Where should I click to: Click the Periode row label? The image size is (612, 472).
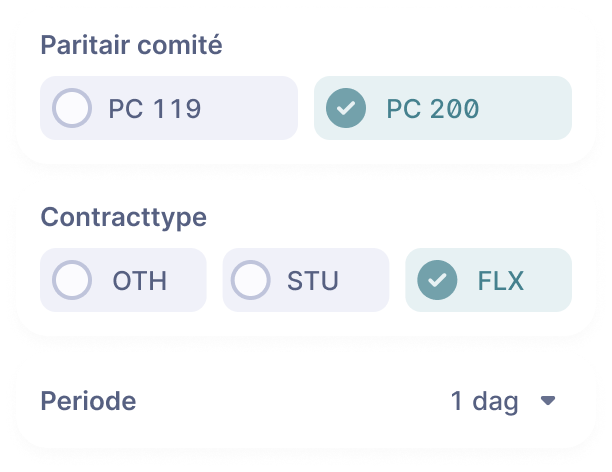(x=88, y=402)
